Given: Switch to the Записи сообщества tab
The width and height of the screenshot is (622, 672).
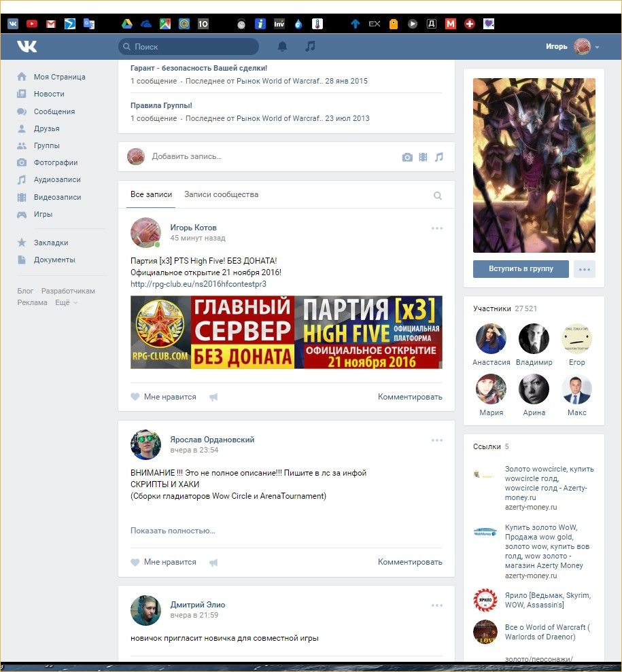Looking at the screenshot, I should [221, 194].
